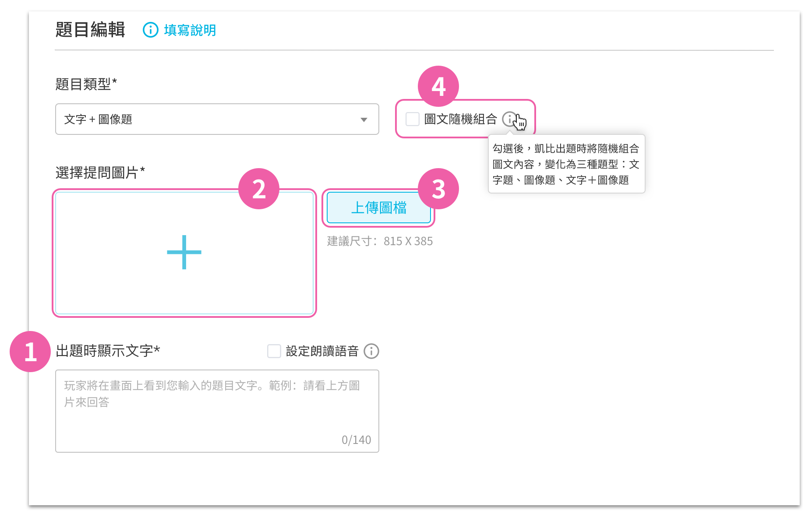Click into the 出題時顯示文字 text area
812x521 pixels.
[217, 411]
